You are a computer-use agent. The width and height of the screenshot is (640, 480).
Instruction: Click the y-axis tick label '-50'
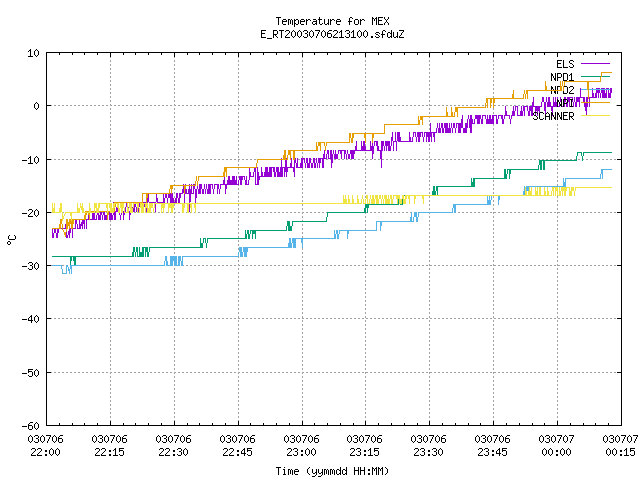click(31, 373)
